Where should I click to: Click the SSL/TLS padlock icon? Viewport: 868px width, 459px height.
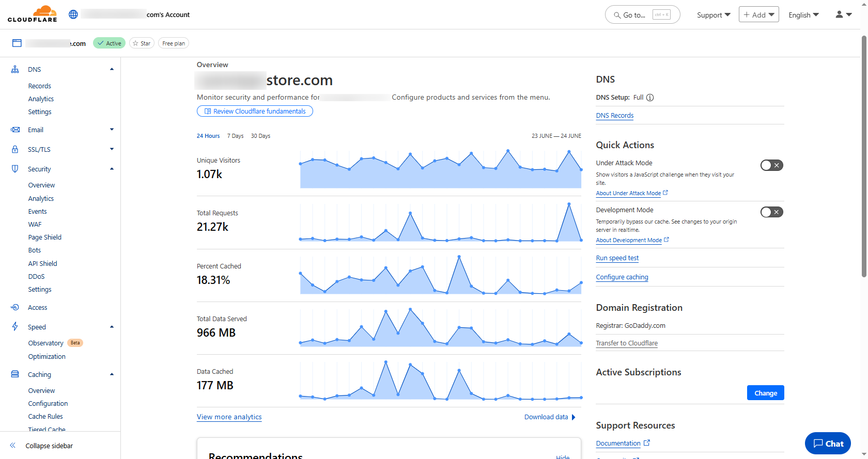coord(15,149)
